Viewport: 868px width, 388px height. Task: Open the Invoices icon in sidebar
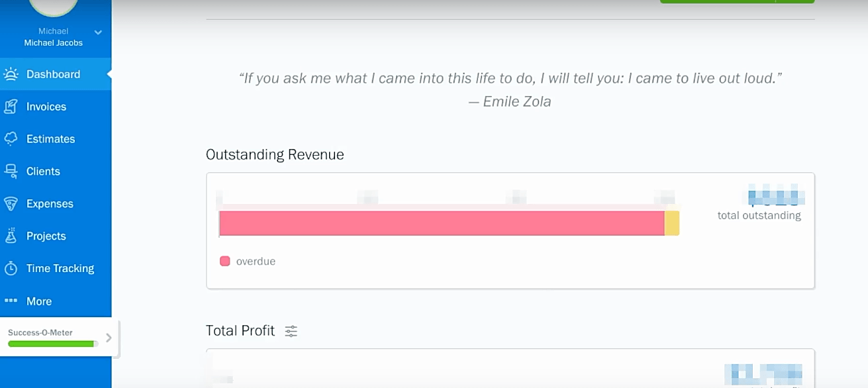11,107
